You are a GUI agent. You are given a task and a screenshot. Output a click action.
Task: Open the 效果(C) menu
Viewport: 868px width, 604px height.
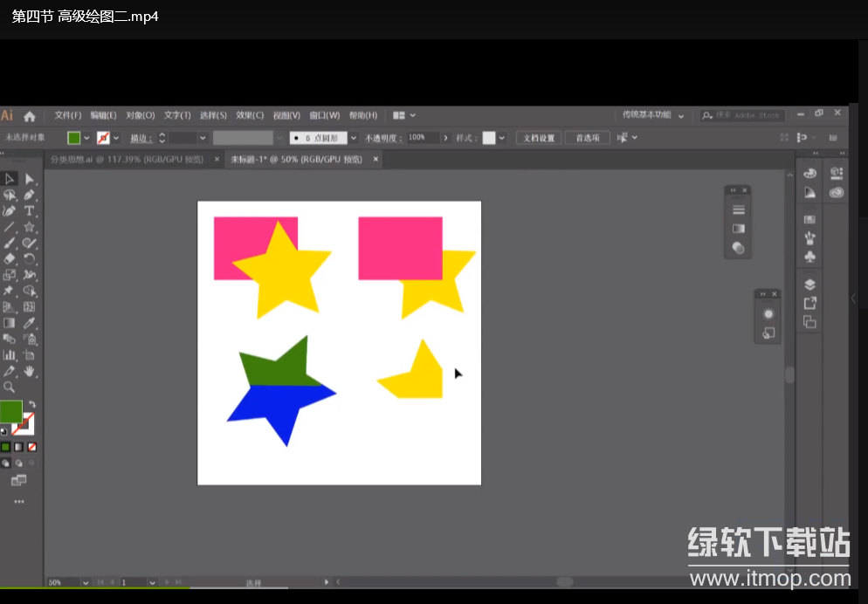(250, 115)
